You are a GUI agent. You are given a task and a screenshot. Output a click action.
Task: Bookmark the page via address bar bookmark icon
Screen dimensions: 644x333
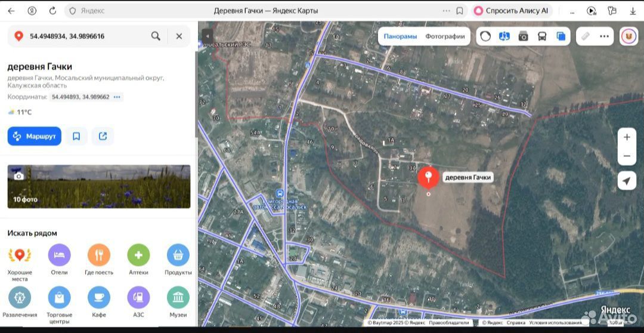tap(460, 11)
